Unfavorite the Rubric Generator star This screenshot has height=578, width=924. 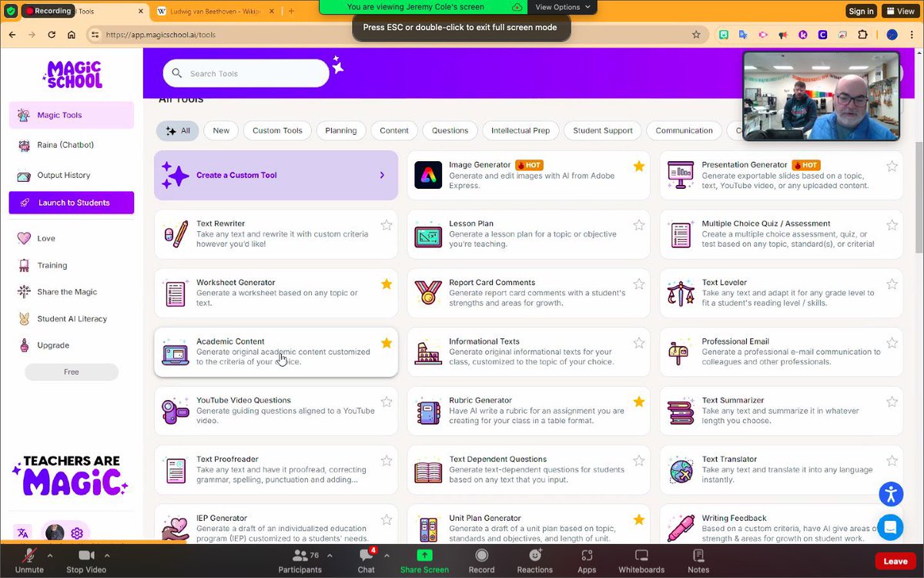[x=639, y=402]
